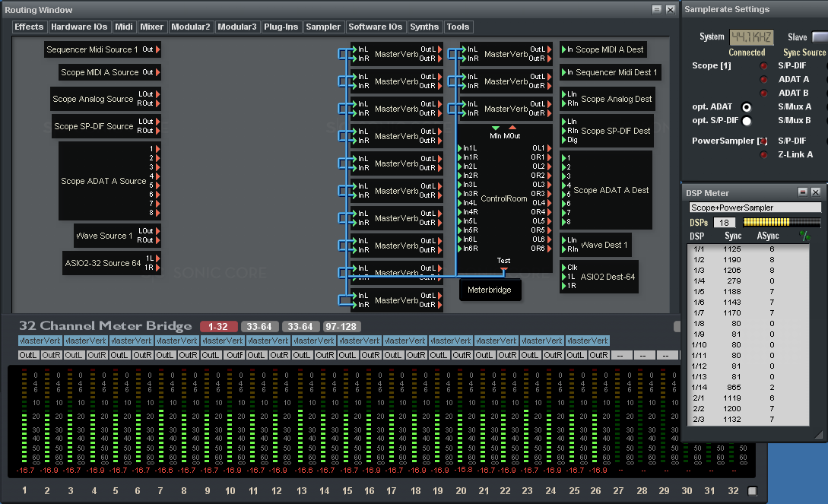Click OR6 output port of ControlRoom

549,249
